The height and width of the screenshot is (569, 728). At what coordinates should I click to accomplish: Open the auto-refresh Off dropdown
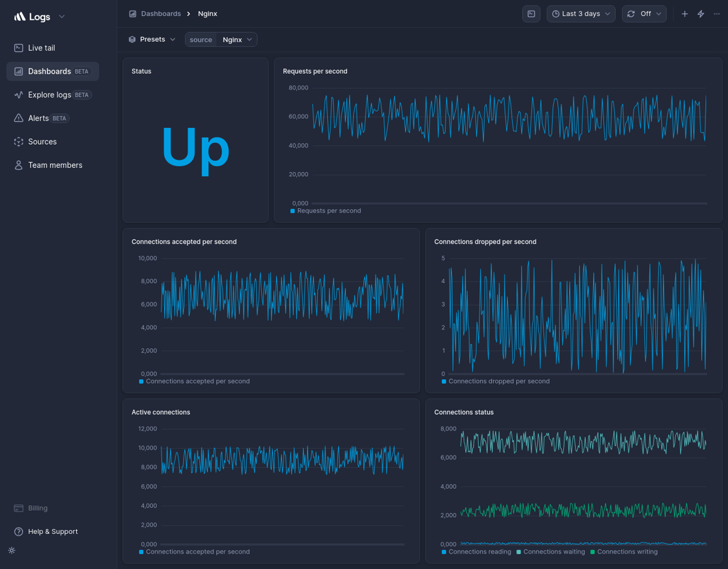(644, 13)
